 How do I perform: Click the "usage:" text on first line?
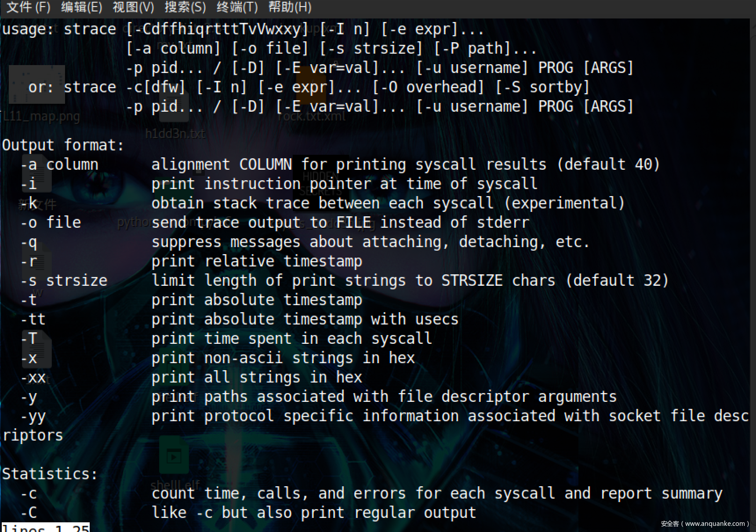(x=29, y=29)
